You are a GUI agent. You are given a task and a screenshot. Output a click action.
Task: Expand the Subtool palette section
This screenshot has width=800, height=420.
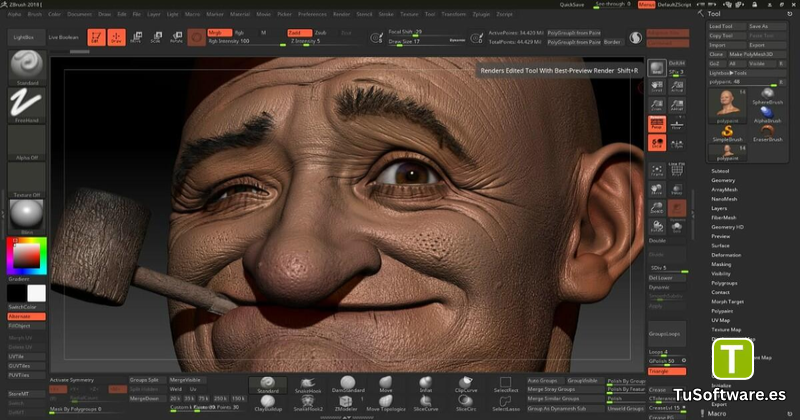point(720,171)
